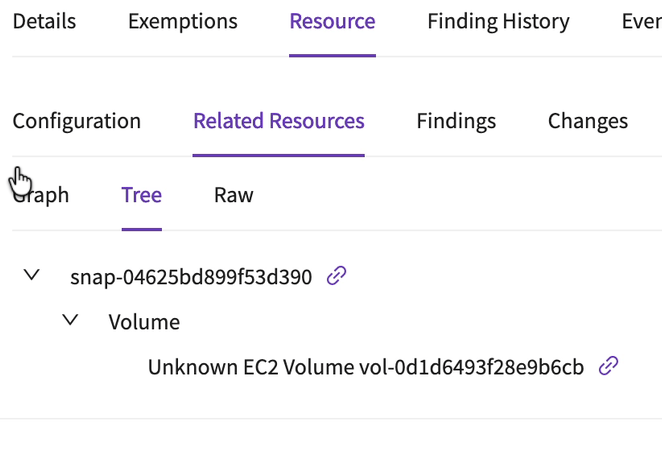Go to the Finding History tab
Image resolution: width=662 pixels, height=454 pixels.
498,21
